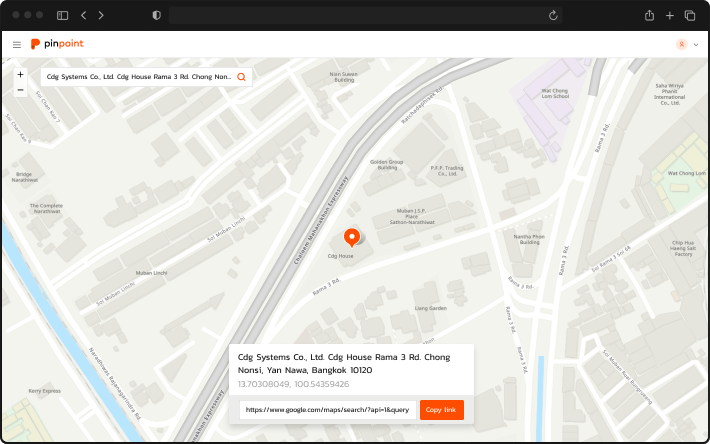Click the Wat Chong Lom School label
The image size is (710, 444).
tap(555, 93)
